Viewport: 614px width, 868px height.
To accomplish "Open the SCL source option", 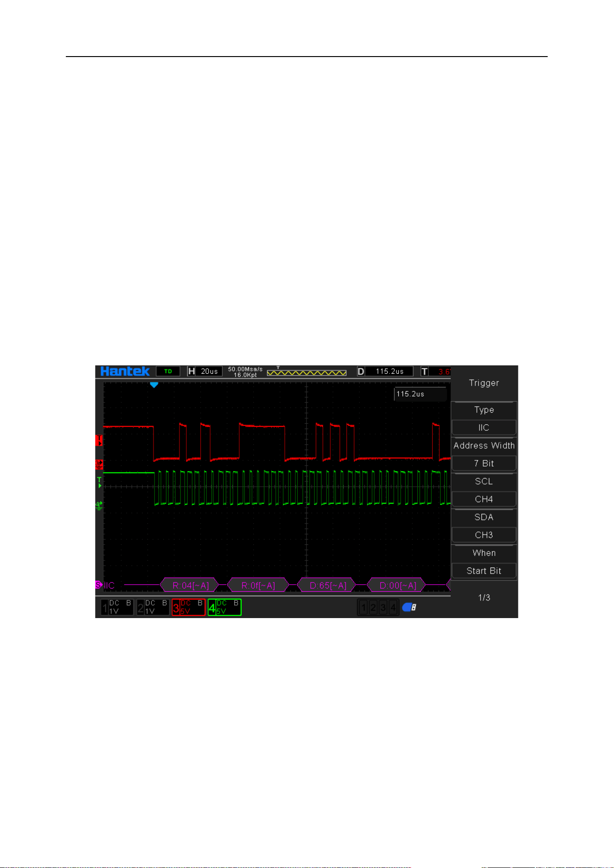I will [484, 481].
